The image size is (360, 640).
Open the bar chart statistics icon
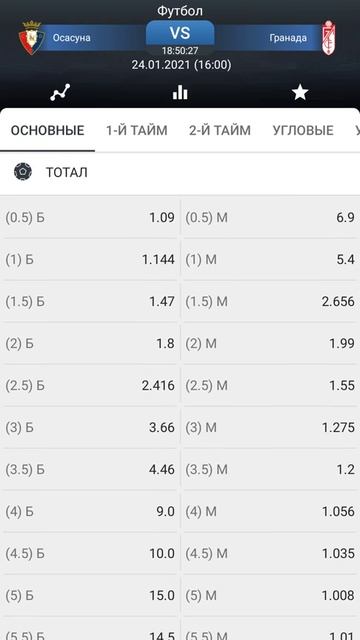click(180, 93)
